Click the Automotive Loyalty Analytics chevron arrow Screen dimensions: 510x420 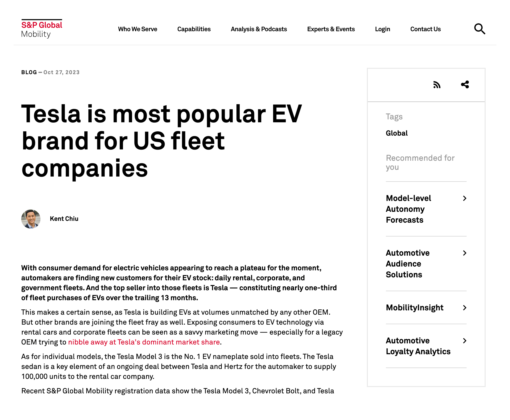[x=464, y=341]
